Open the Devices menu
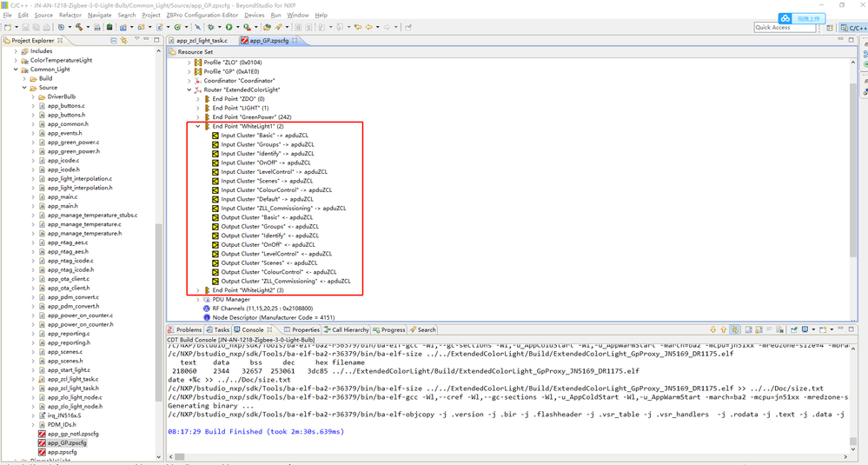Image resolution: width=868 pixels, height=465 pixels. coord(254,15)
